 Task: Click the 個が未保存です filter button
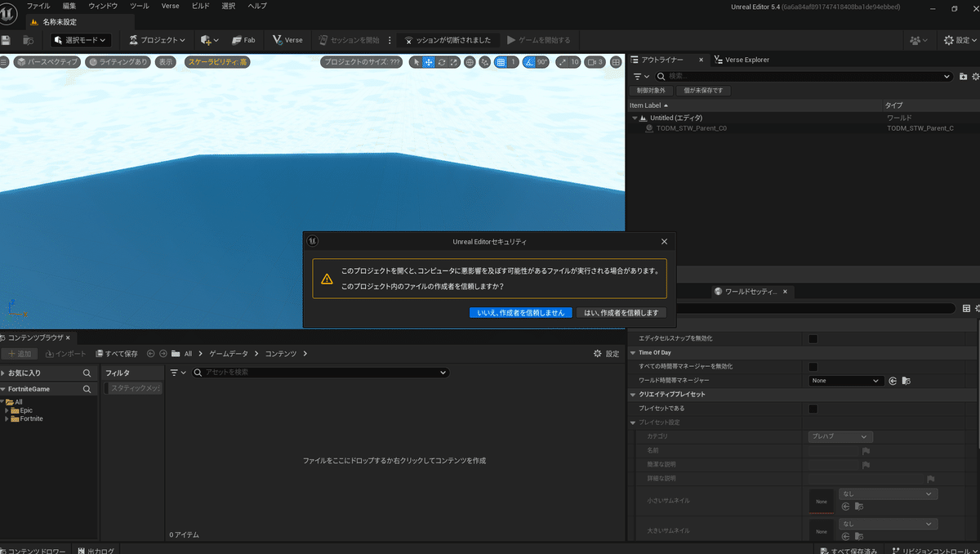pyautogui.click(x=704, y=91)
